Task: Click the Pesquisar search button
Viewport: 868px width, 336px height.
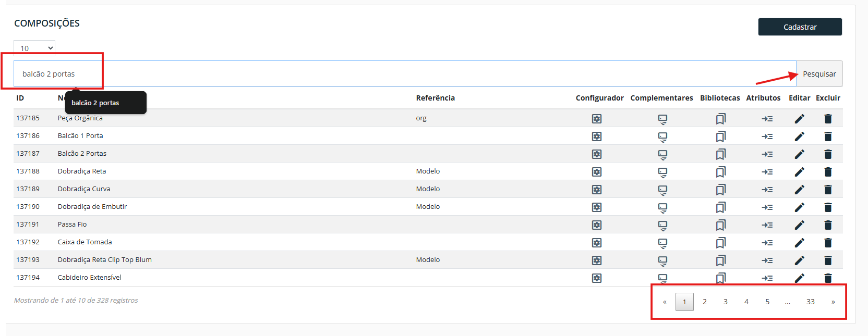Action: coord(819,74)
